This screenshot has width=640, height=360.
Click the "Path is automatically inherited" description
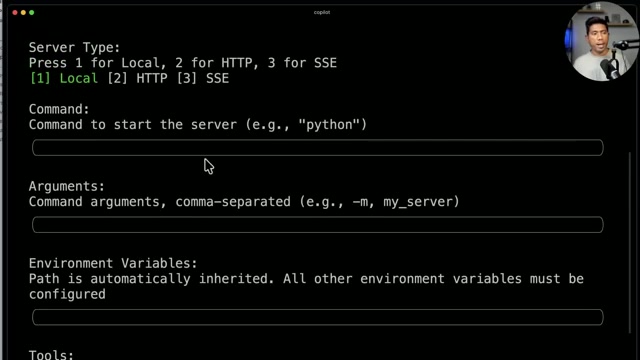click(306, 286)
